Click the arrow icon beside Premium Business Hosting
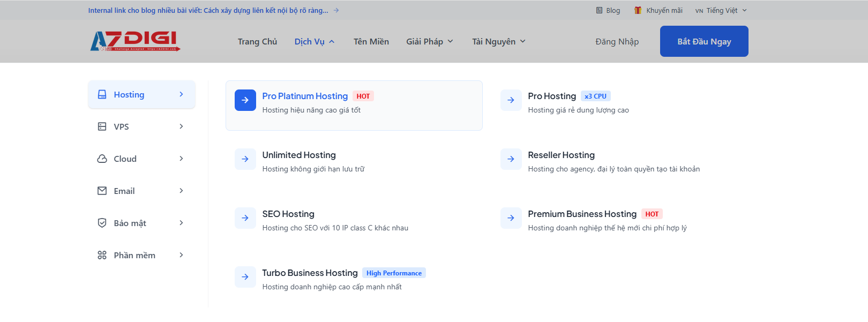The height and width of the screenshot is (322, 868). click(x=511, y=218)
